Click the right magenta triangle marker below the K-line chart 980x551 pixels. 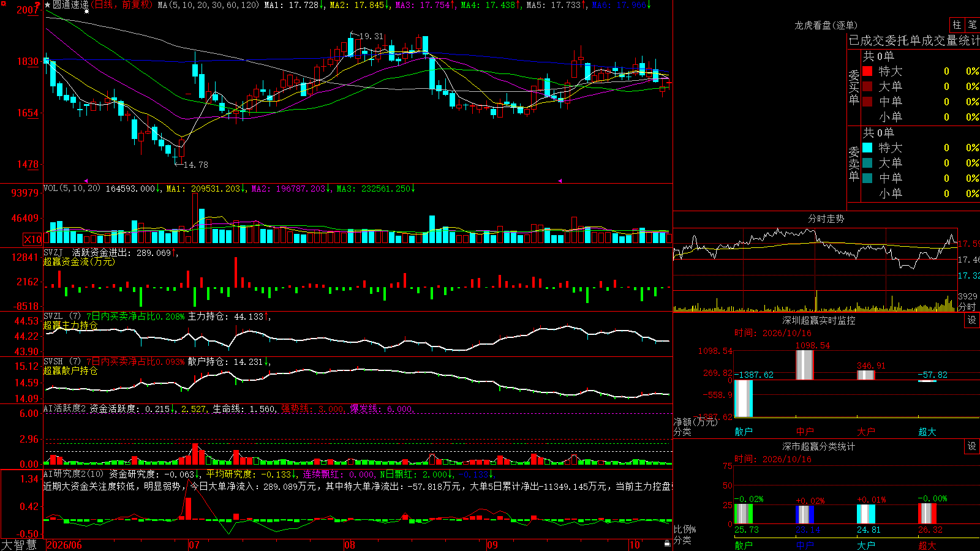pos(560,181)
